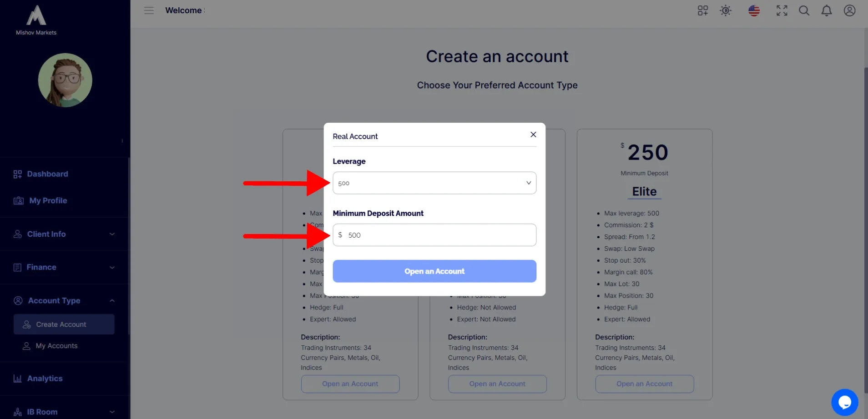Click the blue Open an Account button

pos(434,271)
